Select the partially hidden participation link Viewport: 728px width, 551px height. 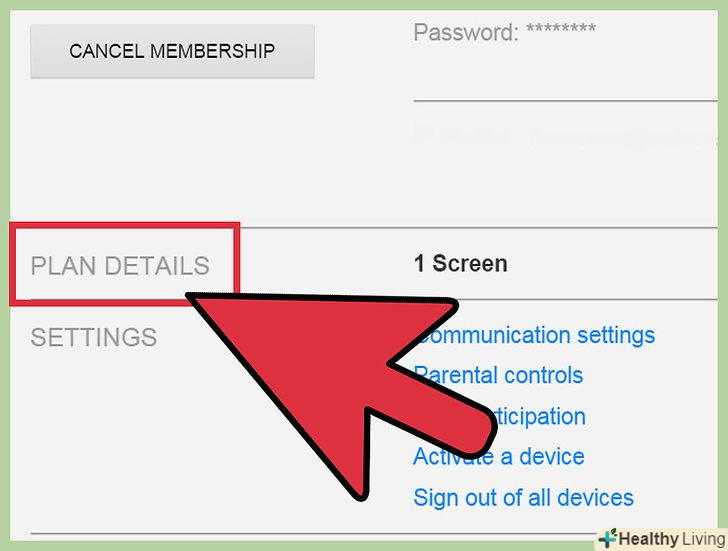[x=539, y=416]
